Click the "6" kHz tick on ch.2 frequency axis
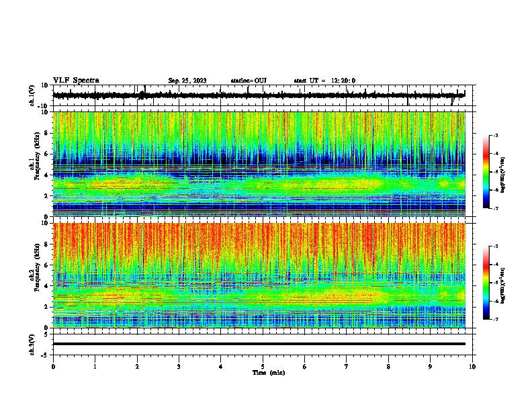This screenshot has width=532, height=411. tap(46, 265)
